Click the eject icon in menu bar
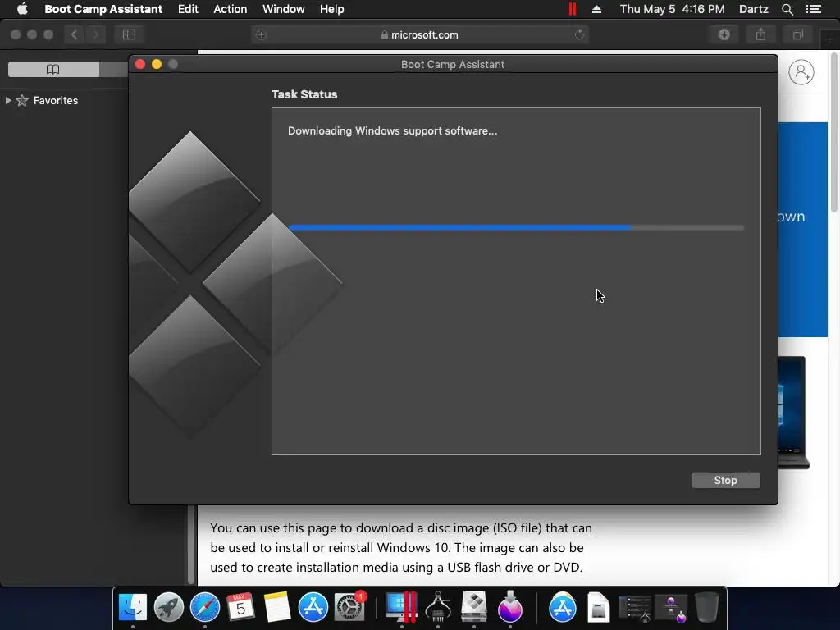Screen dimensions: 840x630 tap(597, 9)
